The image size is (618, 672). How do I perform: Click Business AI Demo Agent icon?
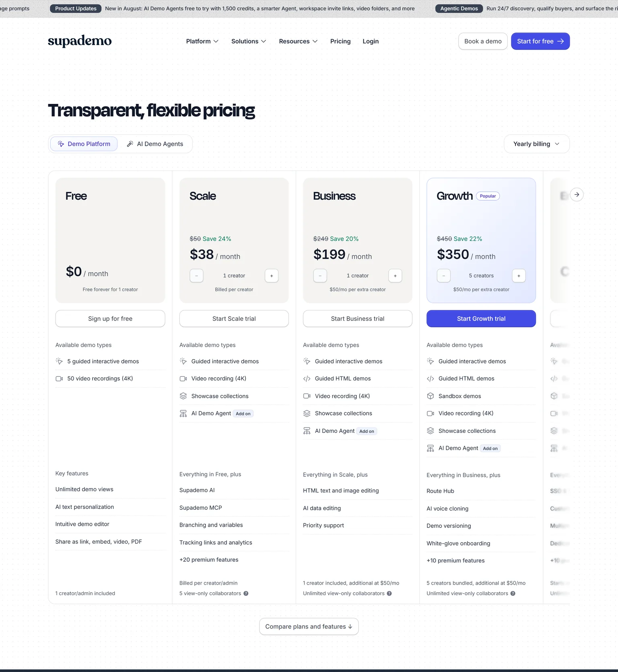[x=307, y=431]
